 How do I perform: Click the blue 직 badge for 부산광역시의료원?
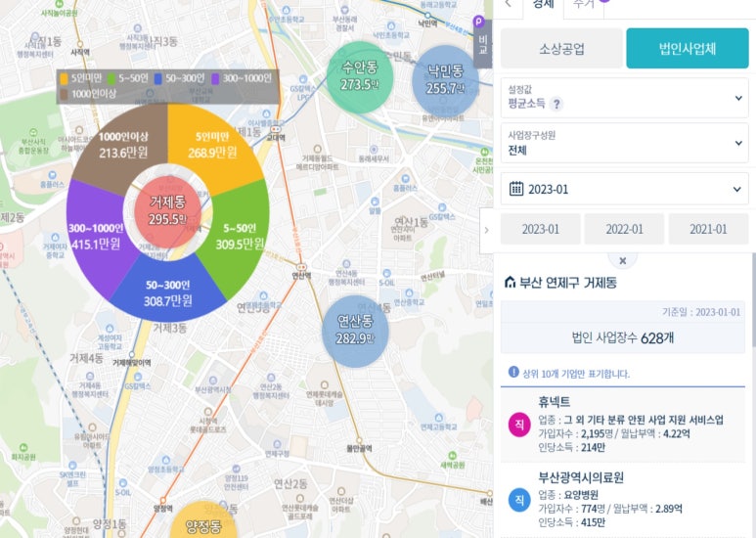tap(519, 500)
